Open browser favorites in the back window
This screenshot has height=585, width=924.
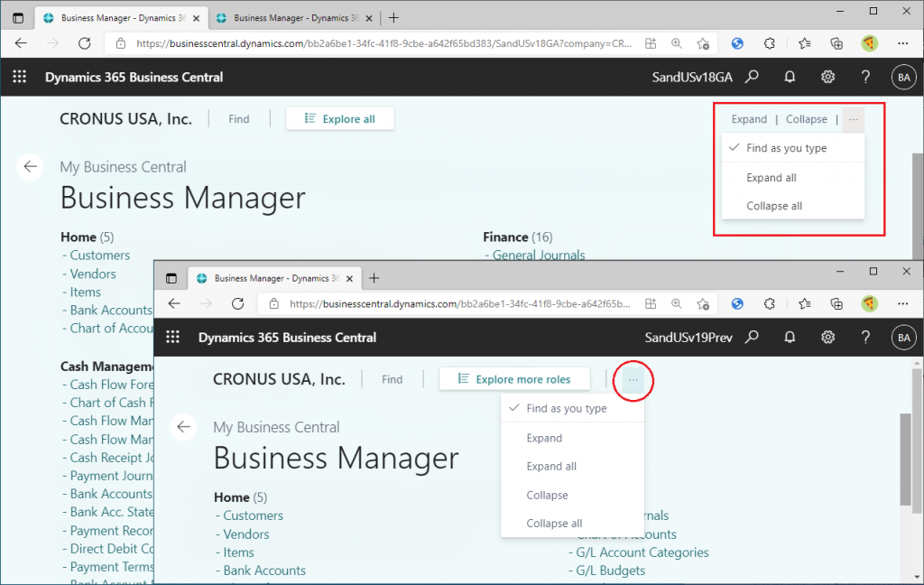tap(804, 43)
